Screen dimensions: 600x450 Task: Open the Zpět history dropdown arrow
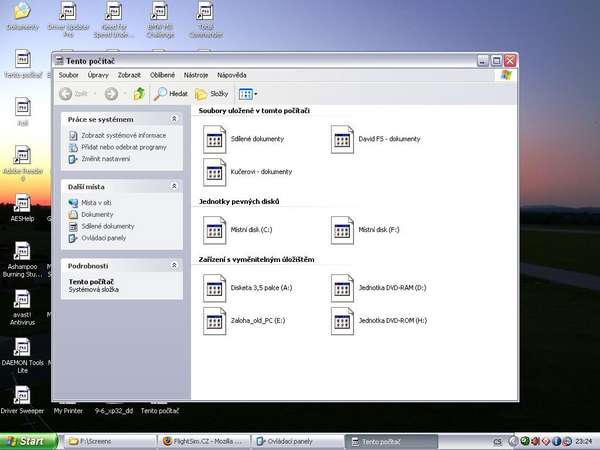tap(95, 94)
